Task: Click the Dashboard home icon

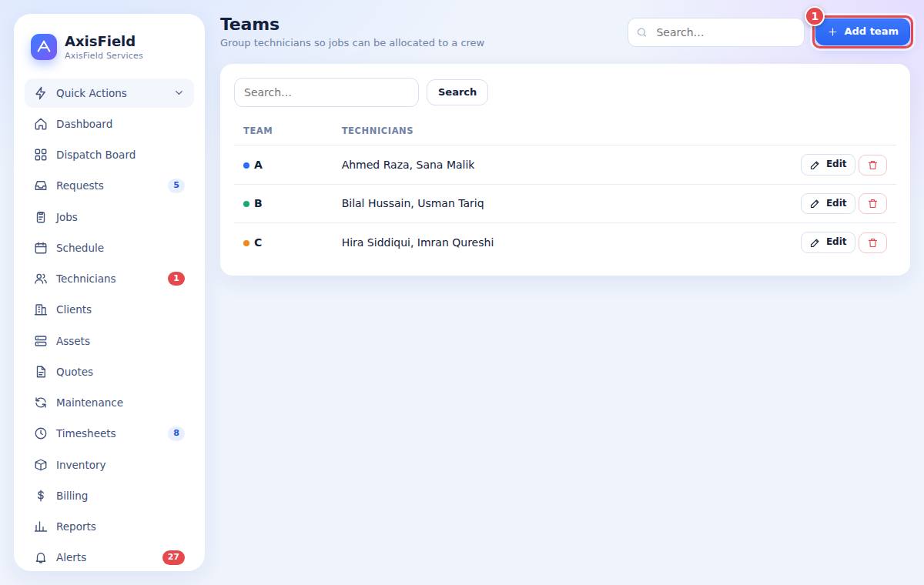Action: 41,124
